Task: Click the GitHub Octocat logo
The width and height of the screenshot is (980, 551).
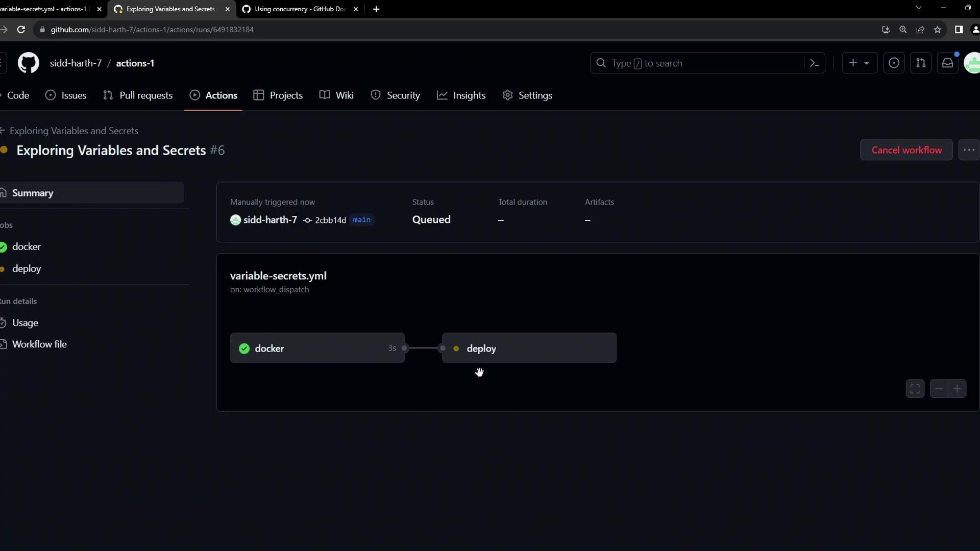Action: tap(29, 63)
